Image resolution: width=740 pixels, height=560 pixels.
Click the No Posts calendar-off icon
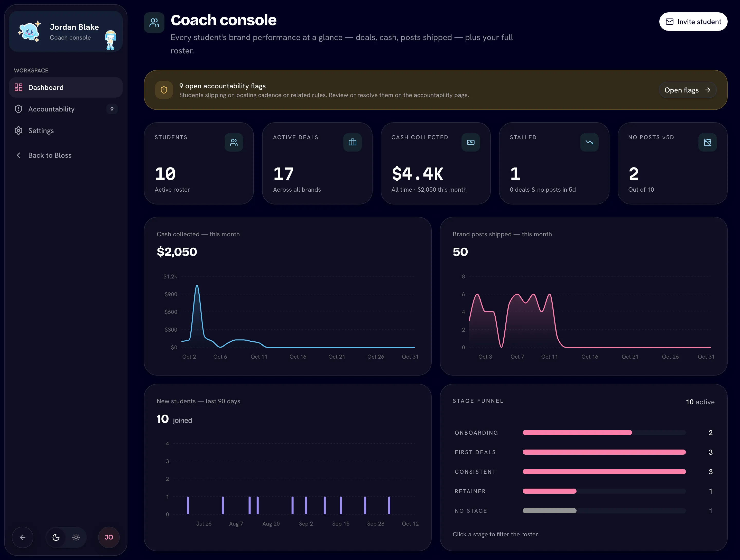click(x=708, y=142)
